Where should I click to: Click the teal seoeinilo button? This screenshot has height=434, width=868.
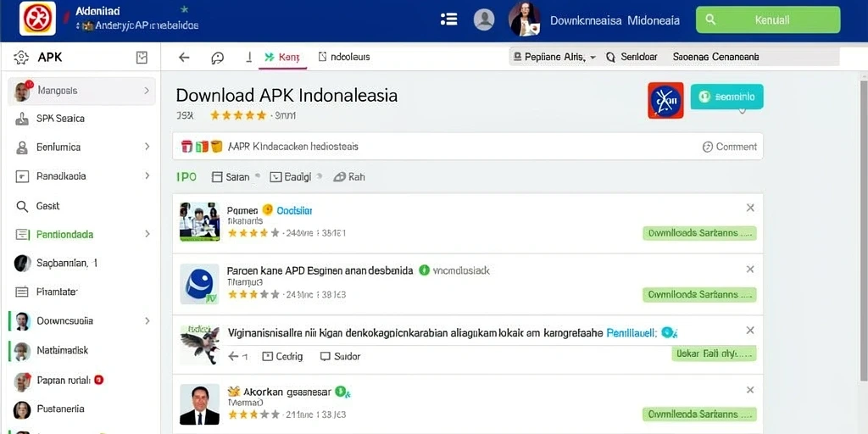726,97
